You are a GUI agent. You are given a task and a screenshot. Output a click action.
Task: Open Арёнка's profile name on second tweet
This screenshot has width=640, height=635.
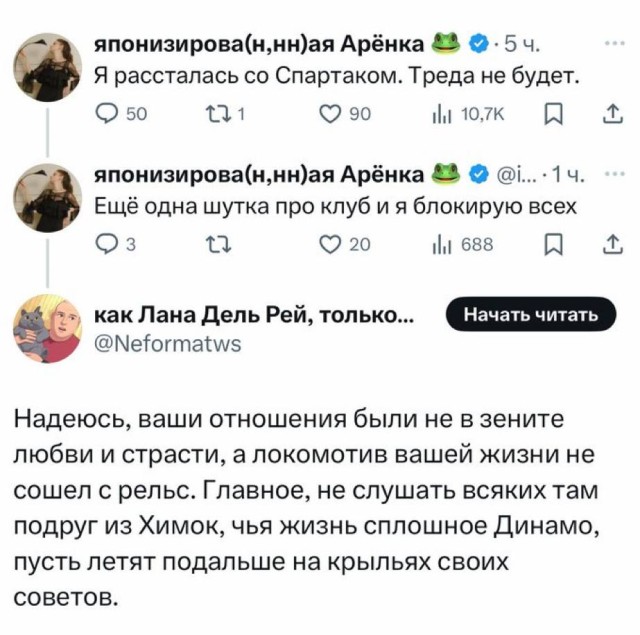259,175
